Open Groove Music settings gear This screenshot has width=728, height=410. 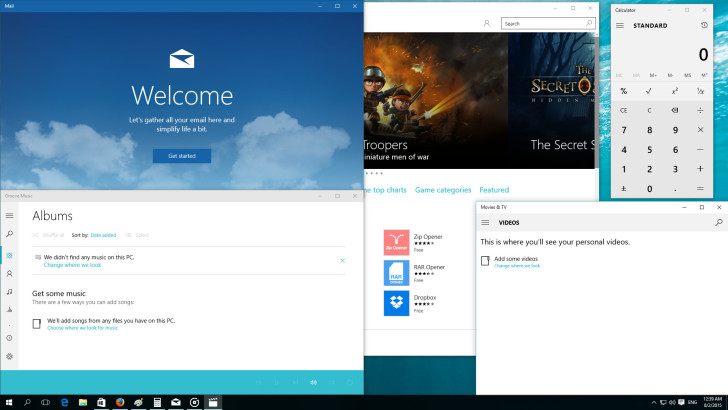pyautogui.click(x=9, y=356)
